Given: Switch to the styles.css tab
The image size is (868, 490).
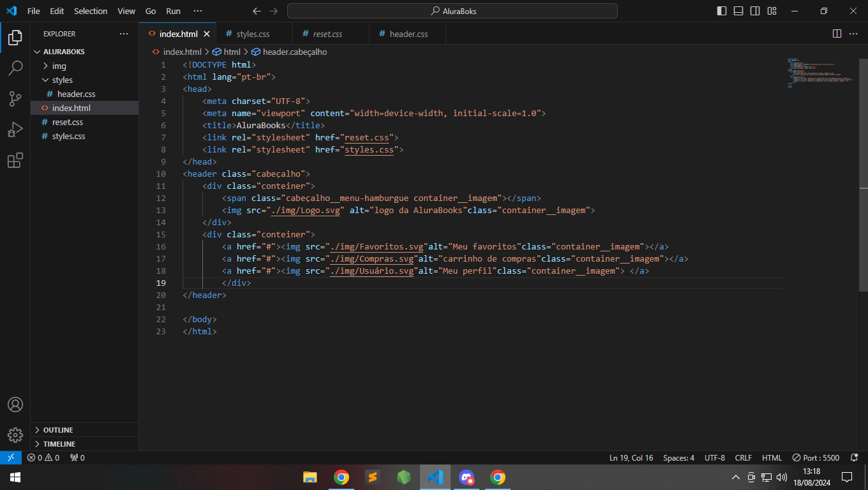Looking at the screenshot, I should (254, 34).
